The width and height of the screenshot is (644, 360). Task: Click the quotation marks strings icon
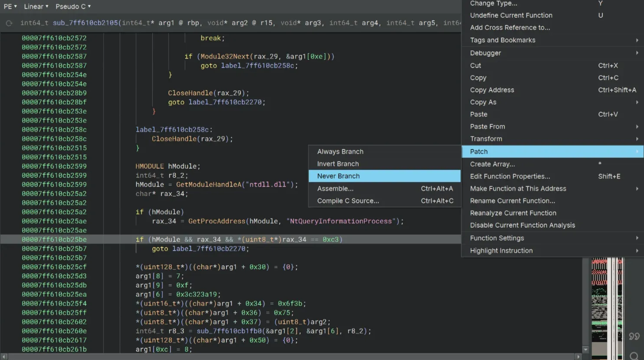pos(634,336)
